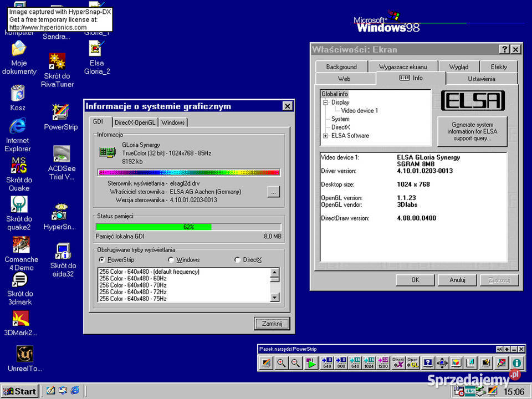This screenshot has width=532, height=399.
Task: Switch to the DirectX-OpenGL tab
Action: 135,122
